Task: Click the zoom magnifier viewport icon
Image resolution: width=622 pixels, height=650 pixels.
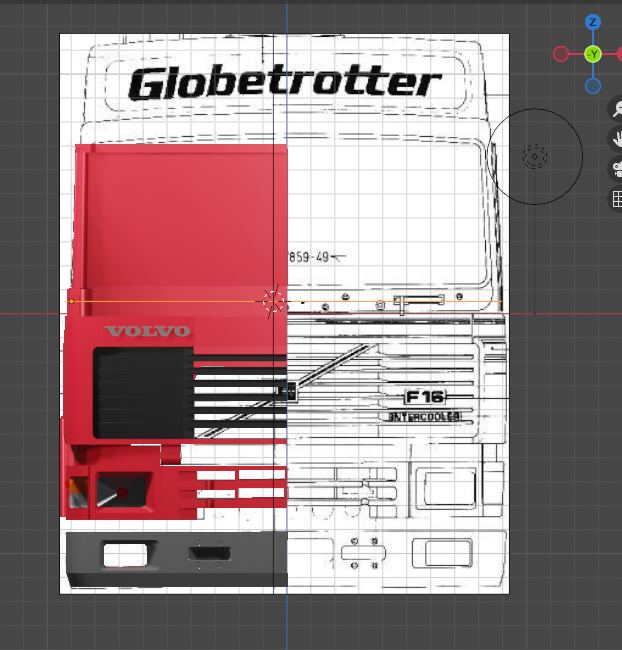Action: coord(617,109)
